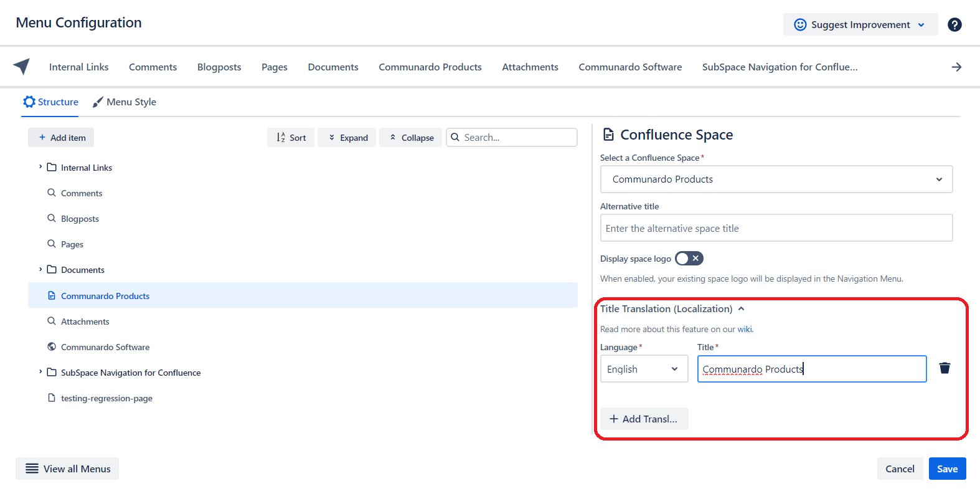Click the Add item button
Screen dimensions: 980x491
pyautogui.click(x=61, y=138)
